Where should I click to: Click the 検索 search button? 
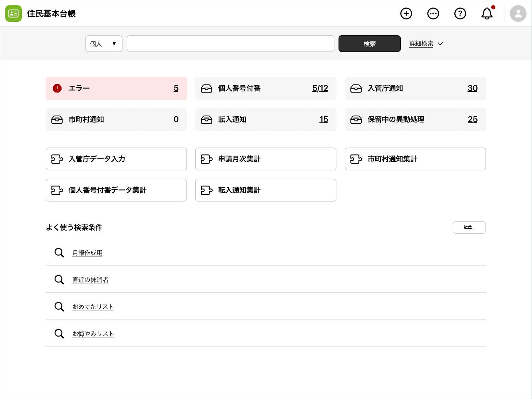pyautogui.click(x=369, y=44)
